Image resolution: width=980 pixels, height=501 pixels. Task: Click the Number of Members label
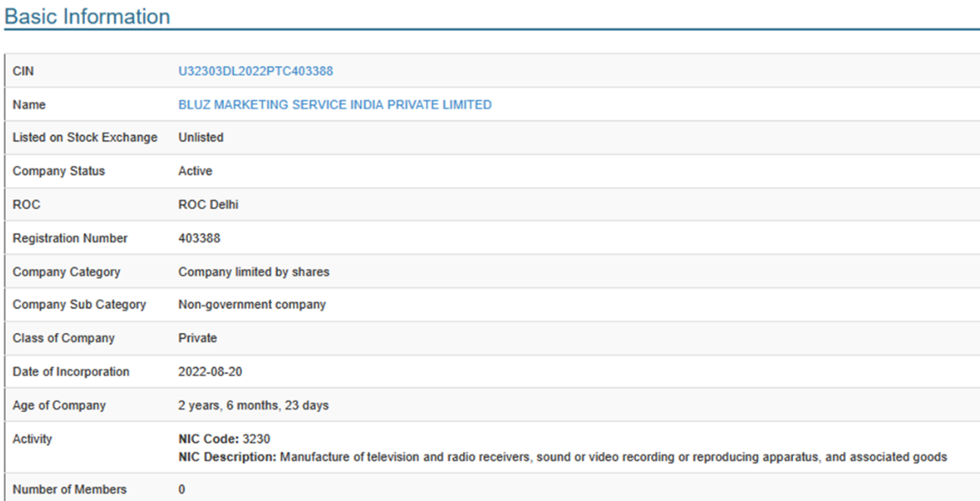[x=70, y=489]
